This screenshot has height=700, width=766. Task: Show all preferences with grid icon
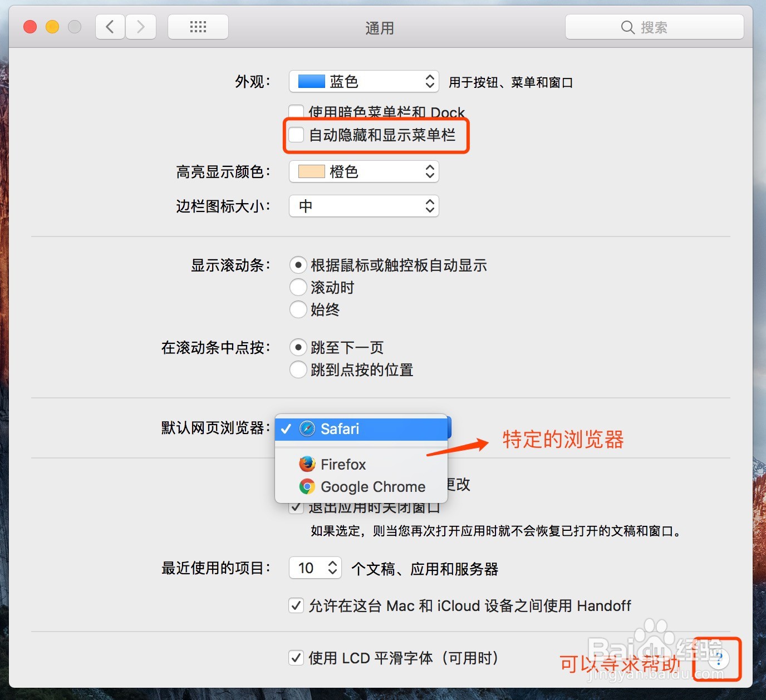click(x=198, y=27)
